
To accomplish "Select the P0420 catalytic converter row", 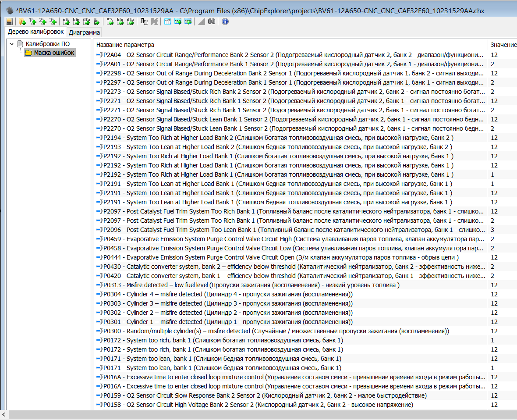I will click(289, 276).
